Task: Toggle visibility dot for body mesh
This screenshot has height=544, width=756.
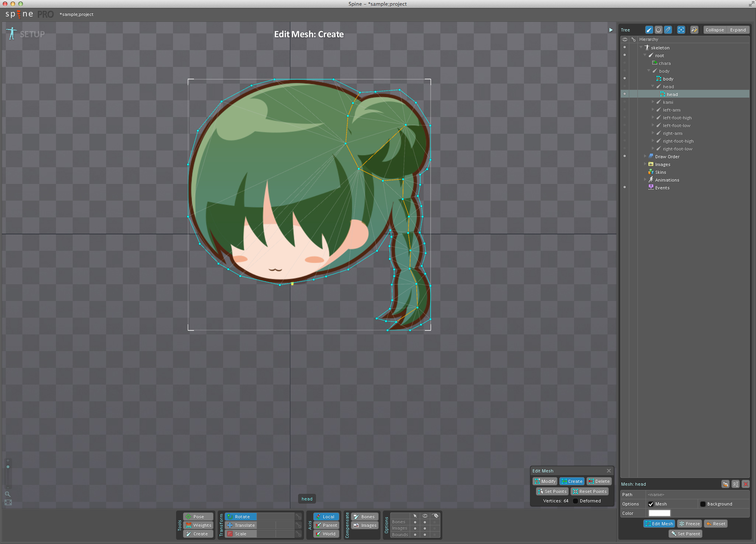Action: [x=625, y=79]
